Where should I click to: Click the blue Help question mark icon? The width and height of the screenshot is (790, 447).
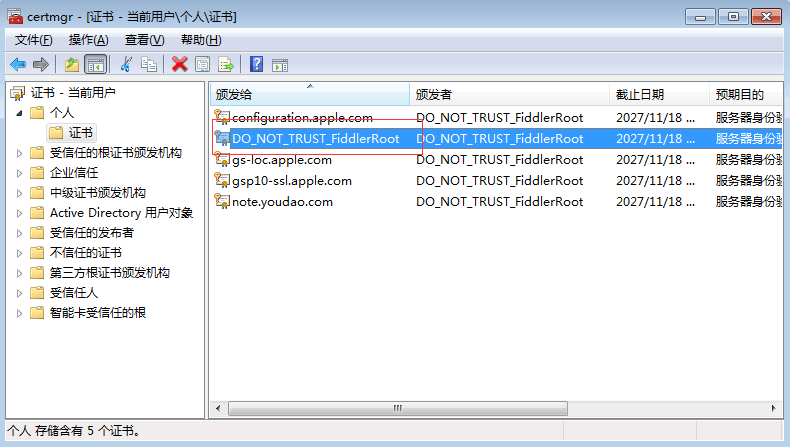(256, 64)
